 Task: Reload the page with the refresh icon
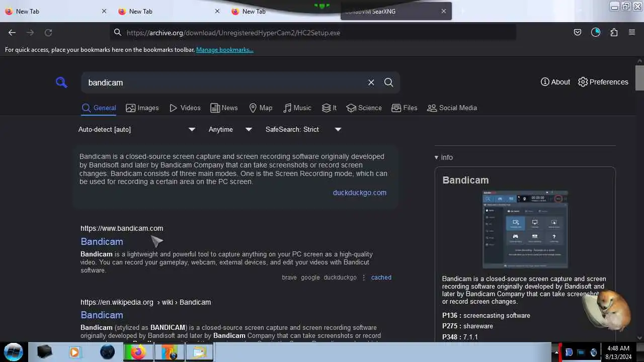pyautogui.click(x=48, y=33)
